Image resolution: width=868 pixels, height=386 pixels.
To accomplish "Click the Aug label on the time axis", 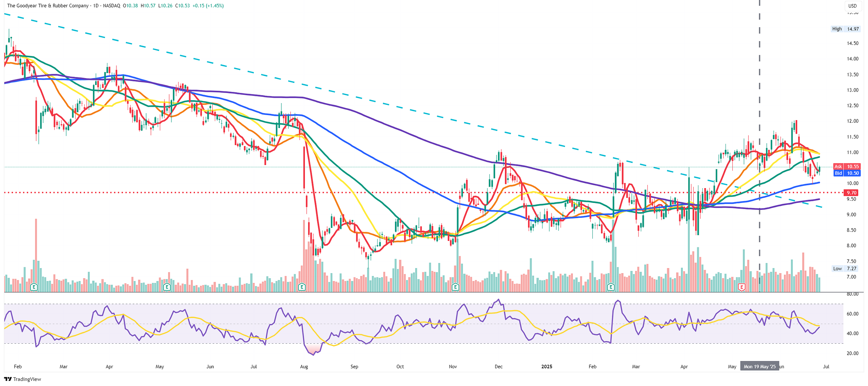I will [304, 366].
